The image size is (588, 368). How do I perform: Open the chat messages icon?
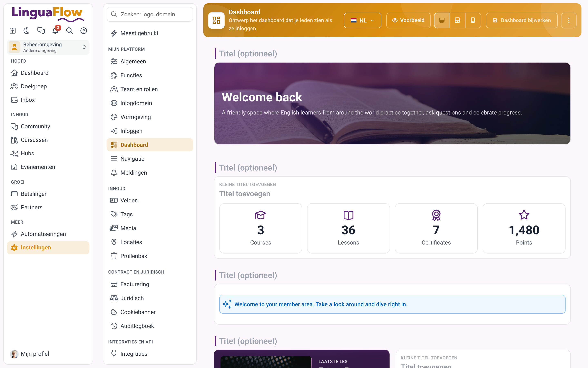click(41, 31)
